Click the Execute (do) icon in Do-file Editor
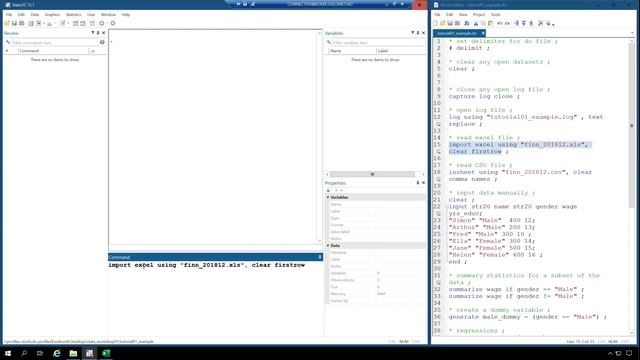 coord(549,23)
